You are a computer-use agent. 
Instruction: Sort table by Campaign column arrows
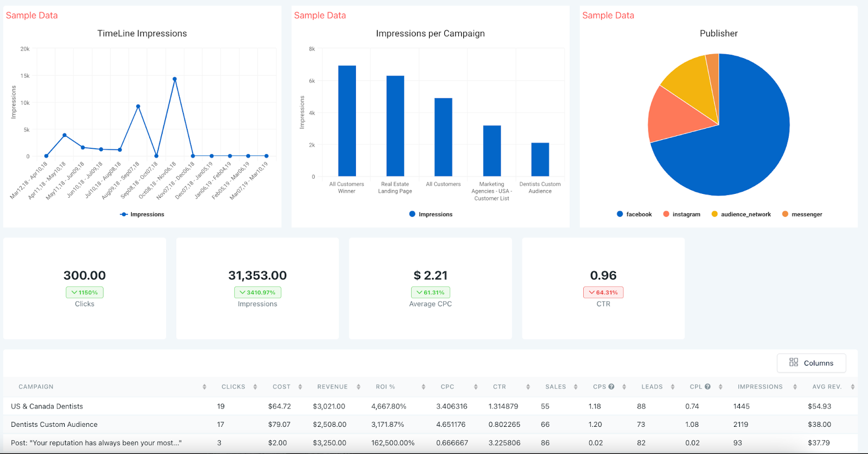pyautogui.click(x=205, y=387)
